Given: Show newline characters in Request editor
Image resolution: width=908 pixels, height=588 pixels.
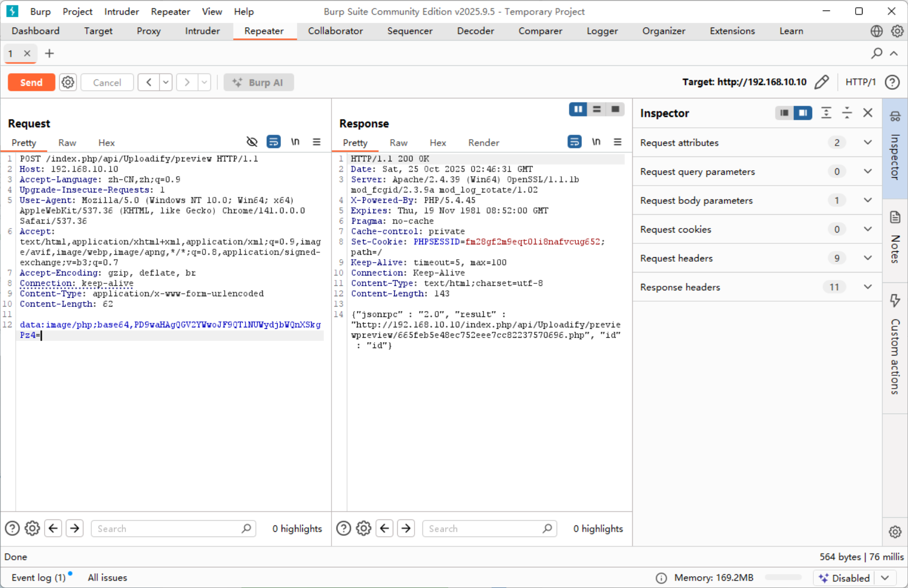Looking at the screenshot, I should point(295,142).
